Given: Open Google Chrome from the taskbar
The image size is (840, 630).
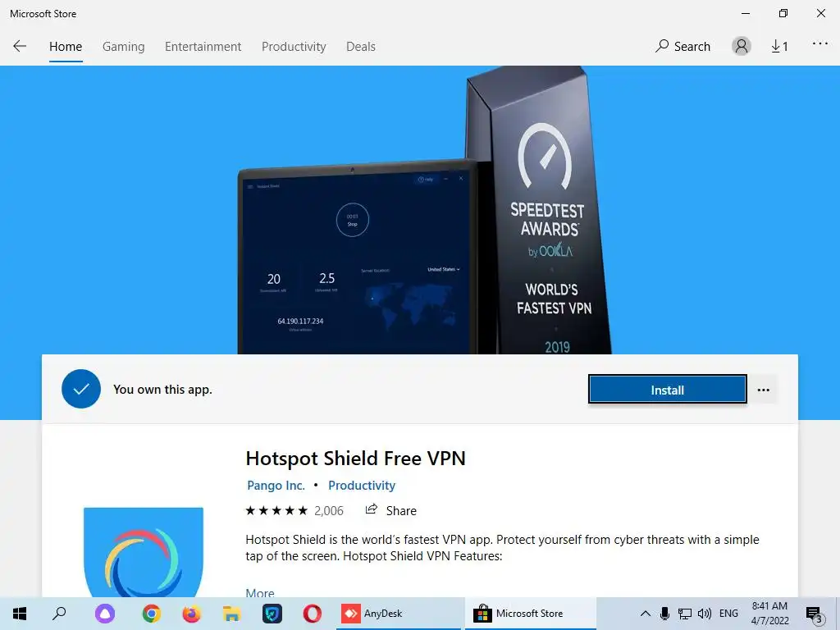Looking at the screenshot, I should pos(152,614).
